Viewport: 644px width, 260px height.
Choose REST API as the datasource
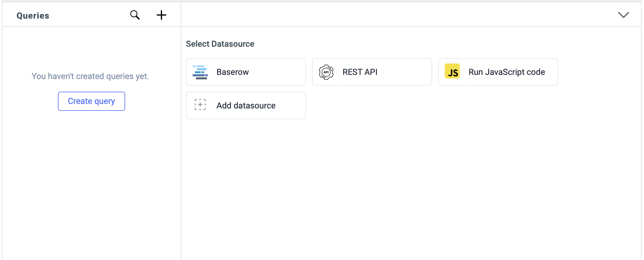[x=372, y=72]
